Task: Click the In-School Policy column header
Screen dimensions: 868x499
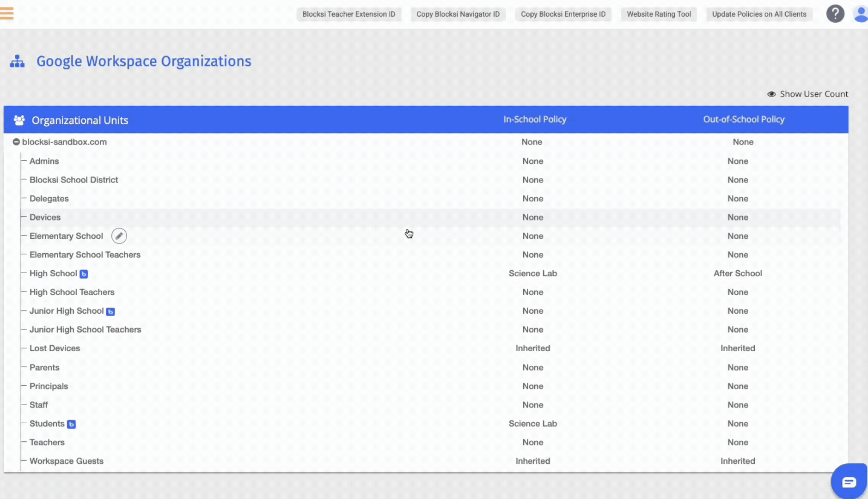Action: [x=535, y=119]
